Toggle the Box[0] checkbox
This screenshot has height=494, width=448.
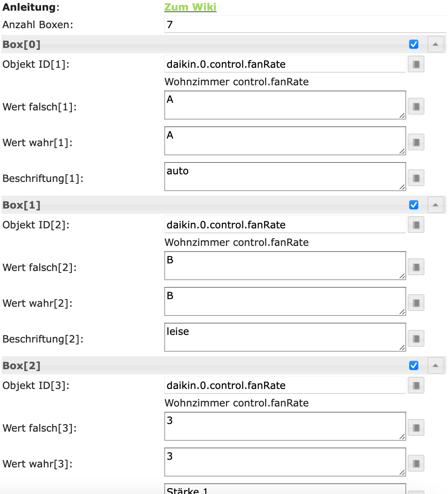coord(414,44)
